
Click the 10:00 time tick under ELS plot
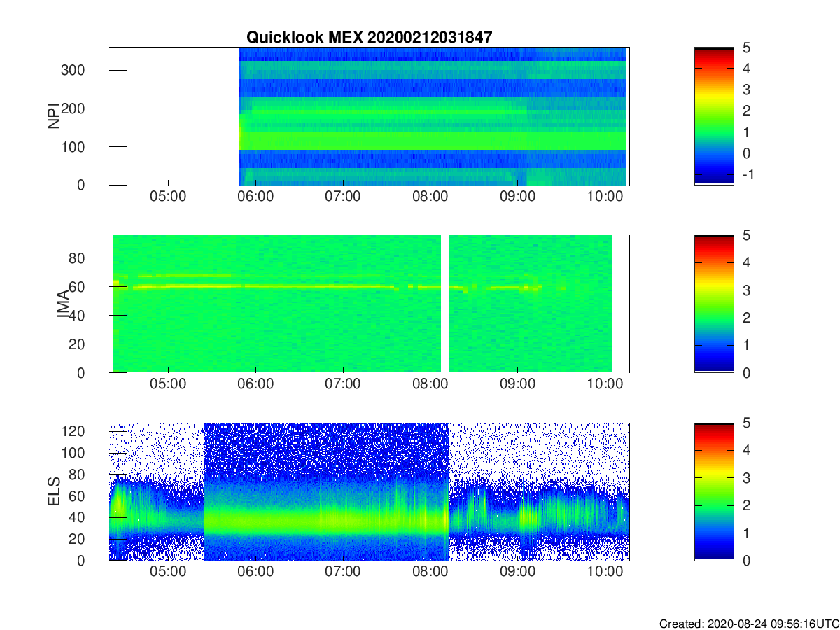(x=605, y=572)
